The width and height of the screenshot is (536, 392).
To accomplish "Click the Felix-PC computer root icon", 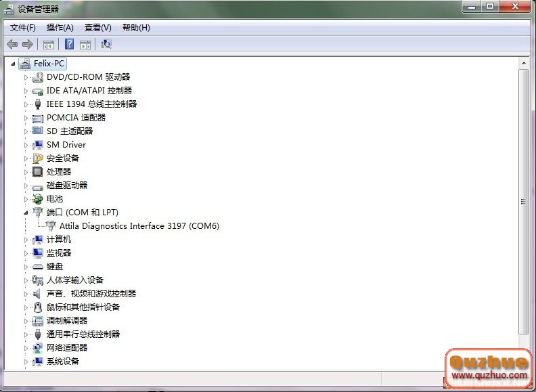I will pyautogui.click(x=24, y=64).
